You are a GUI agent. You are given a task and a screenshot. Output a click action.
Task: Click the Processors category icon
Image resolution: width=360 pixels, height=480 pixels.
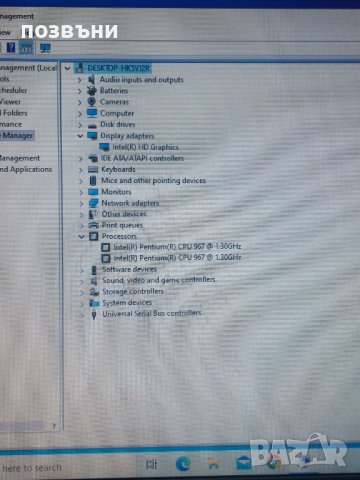point(94,236)
